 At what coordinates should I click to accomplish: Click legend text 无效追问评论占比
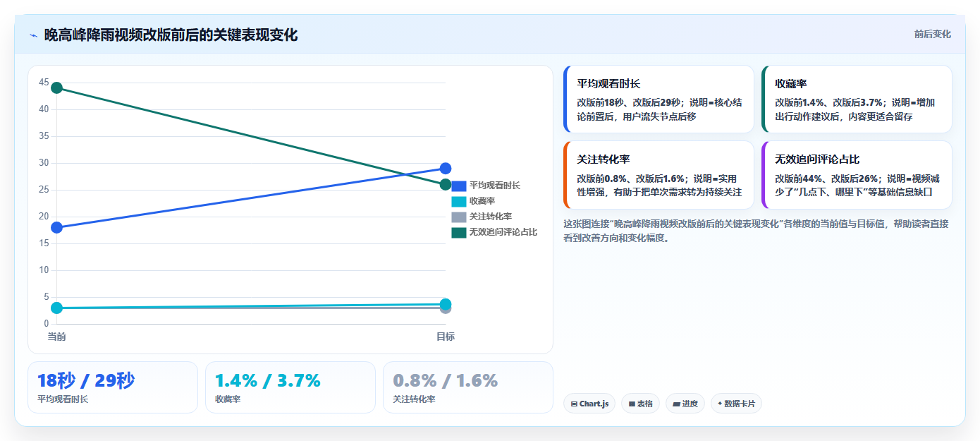(503, 232)
